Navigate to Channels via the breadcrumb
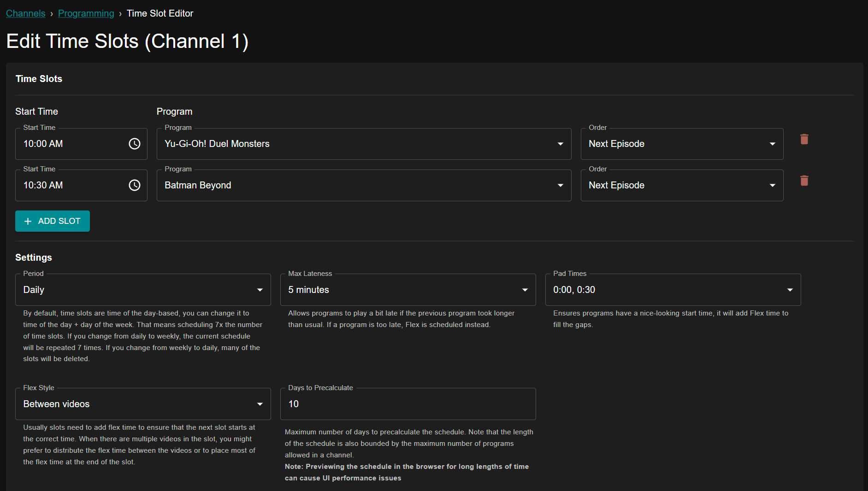The image size is (868, 491). point(25,13)
